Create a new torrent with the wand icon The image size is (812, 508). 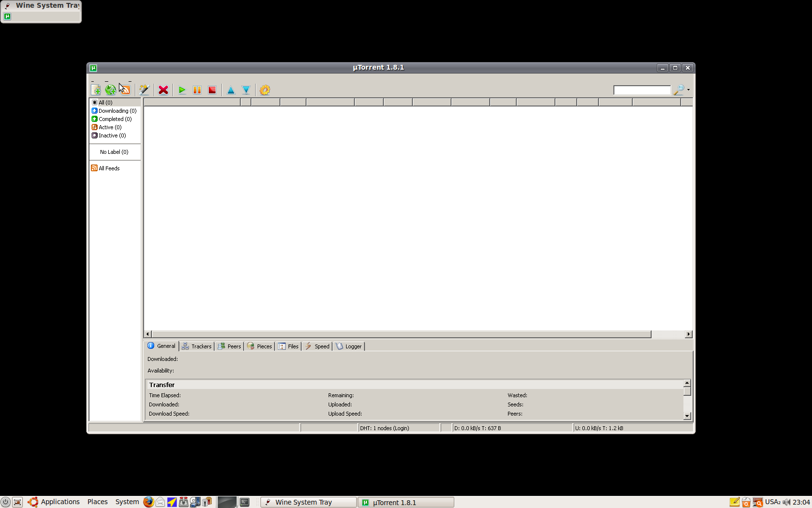coord(144,90)
